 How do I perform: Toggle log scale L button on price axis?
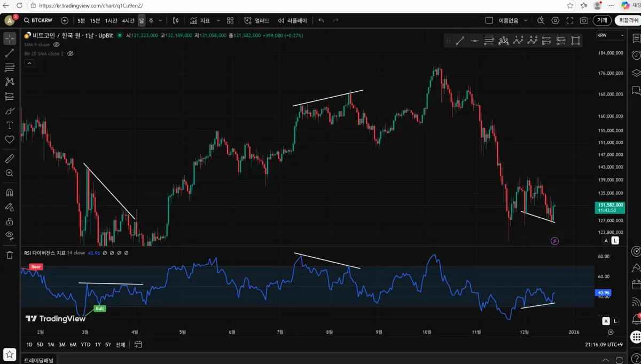615,241
